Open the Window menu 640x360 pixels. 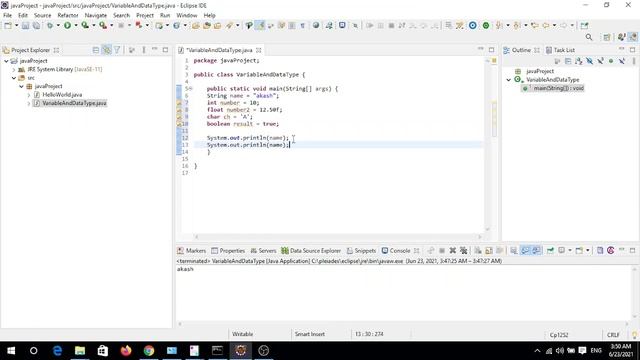pyautogui.click(x=187, y=15)
